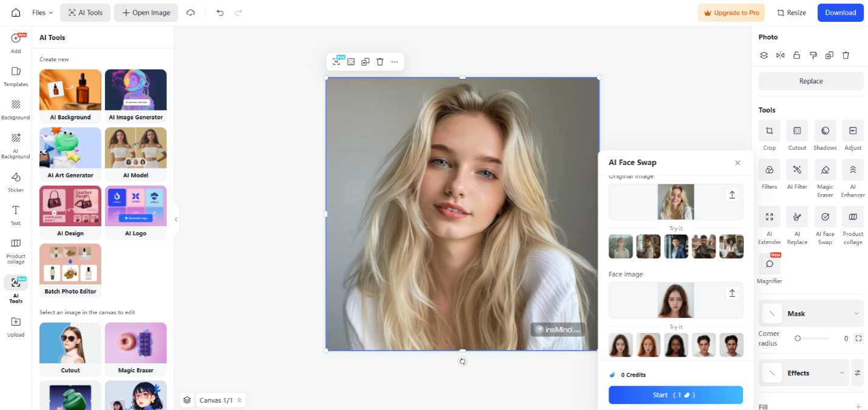Open Sticker in the sidebar
This screenshot has height=410, width=868.
16,182
